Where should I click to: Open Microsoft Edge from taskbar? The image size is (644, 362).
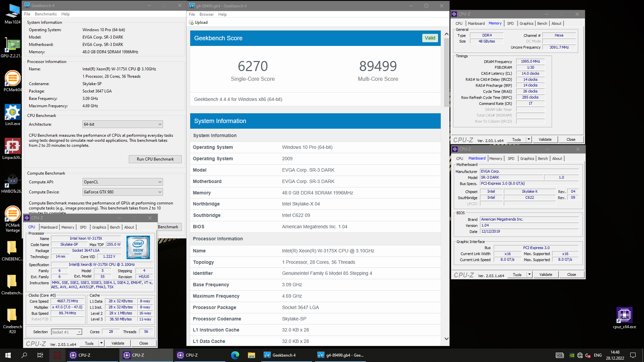[x=235, y=355]
